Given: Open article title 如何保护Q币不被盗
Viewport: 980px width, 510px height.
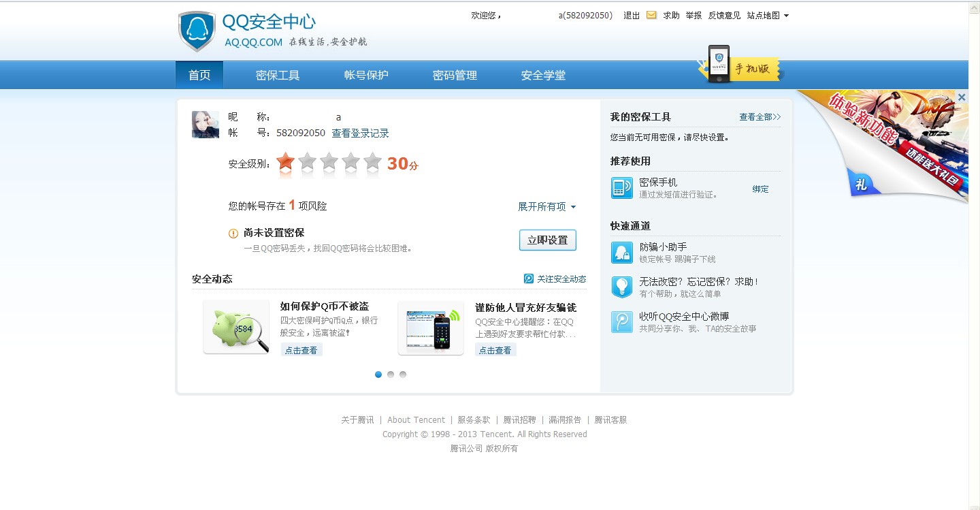Looking at the screenshot, I should pyautogui.click(x=325, y=306).
